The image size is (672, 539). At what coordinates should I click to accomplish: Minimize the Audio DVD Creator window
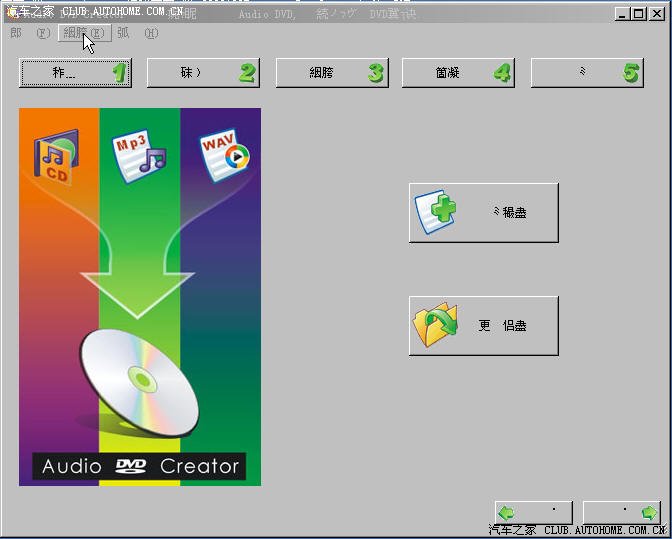622,14
